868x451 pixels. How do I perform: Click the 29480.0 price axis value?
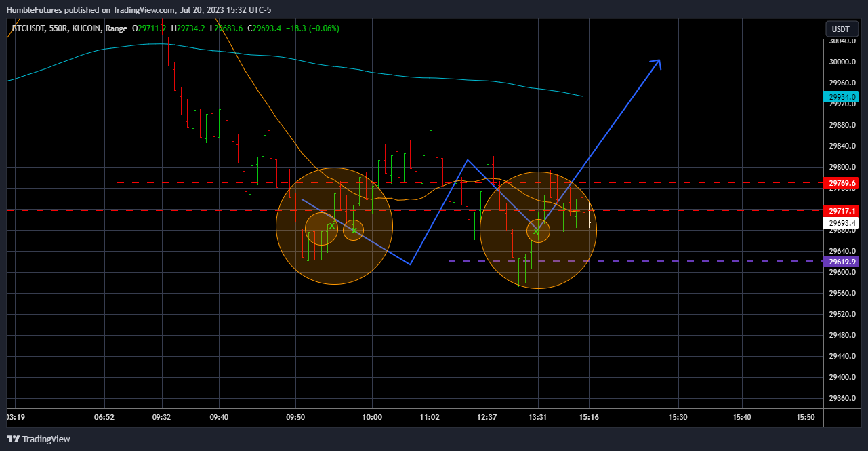843,335
